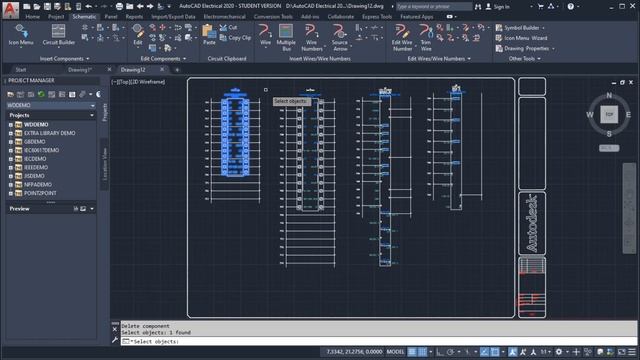Screen dimensions: 640x360
Task: Switch to the Panel ribbon tab
Action: pos(111,17)
